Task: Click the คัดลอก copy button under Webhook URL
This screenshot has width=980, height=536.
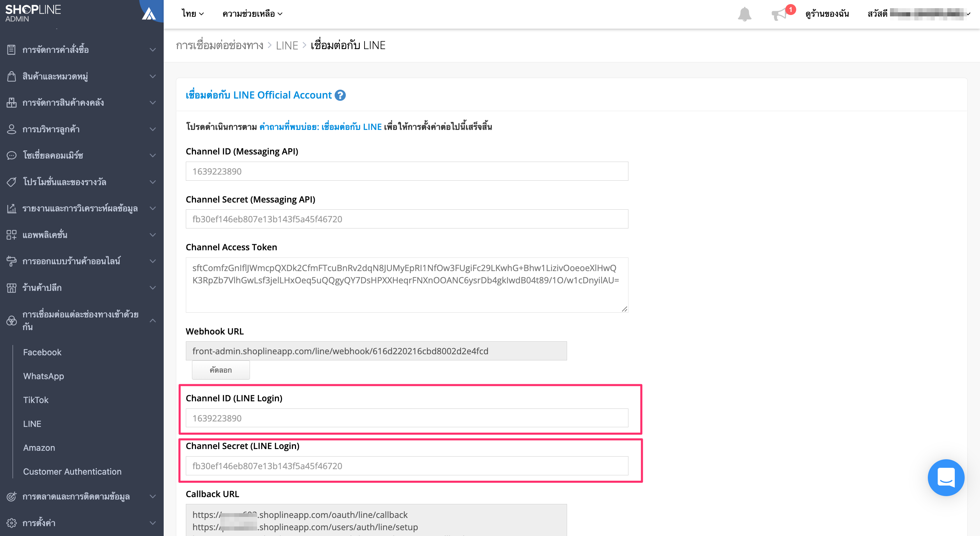Action: [x=221, y=370]
